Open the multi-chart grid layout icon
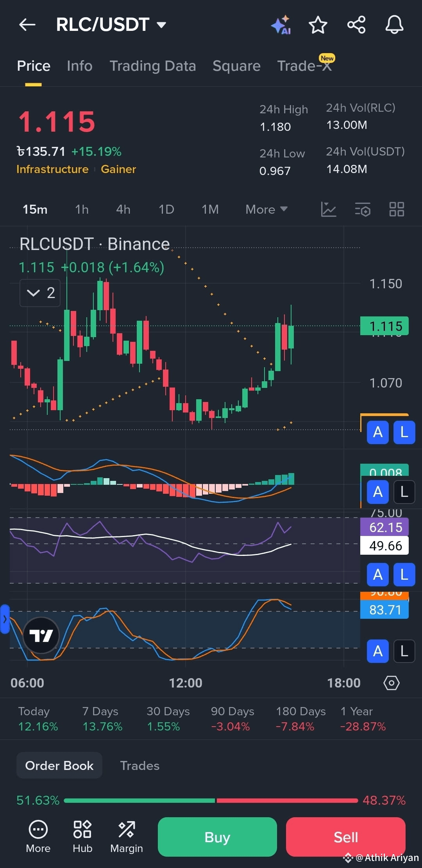Screen dimensions: 422x868 [397, 209]
